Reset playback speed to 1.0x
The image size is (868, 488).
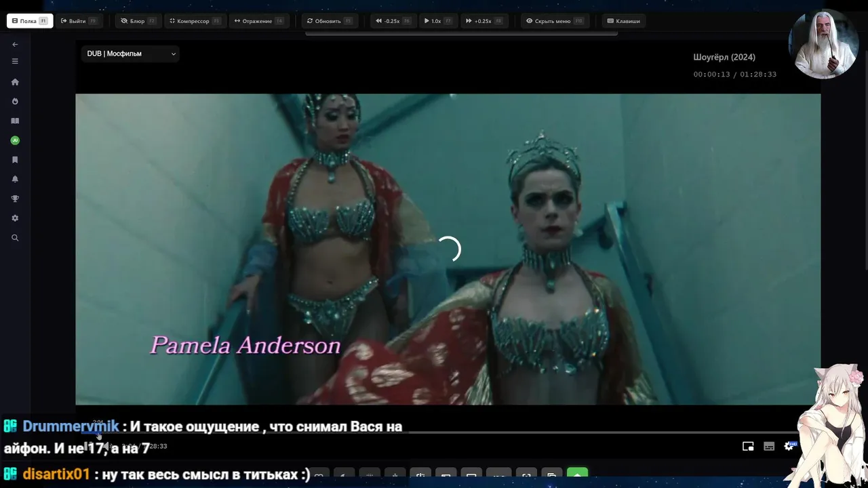point(438,21)
